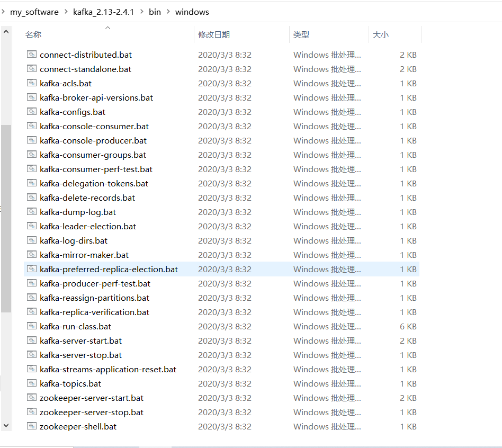Click the kafka-preferred-replica-election.bat file icon

point(31,268)
